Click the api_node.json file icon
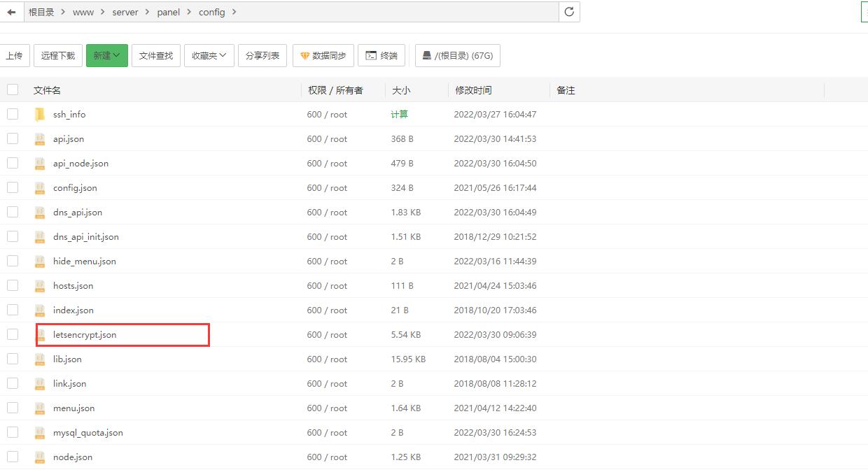 [x=40, y=164]
